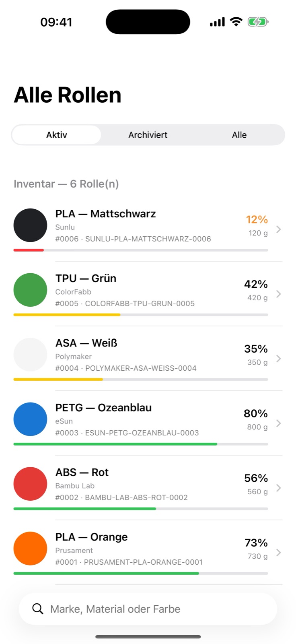Show the Alle segment filter
Screen dimensions: 296x644
click(239, 135)
